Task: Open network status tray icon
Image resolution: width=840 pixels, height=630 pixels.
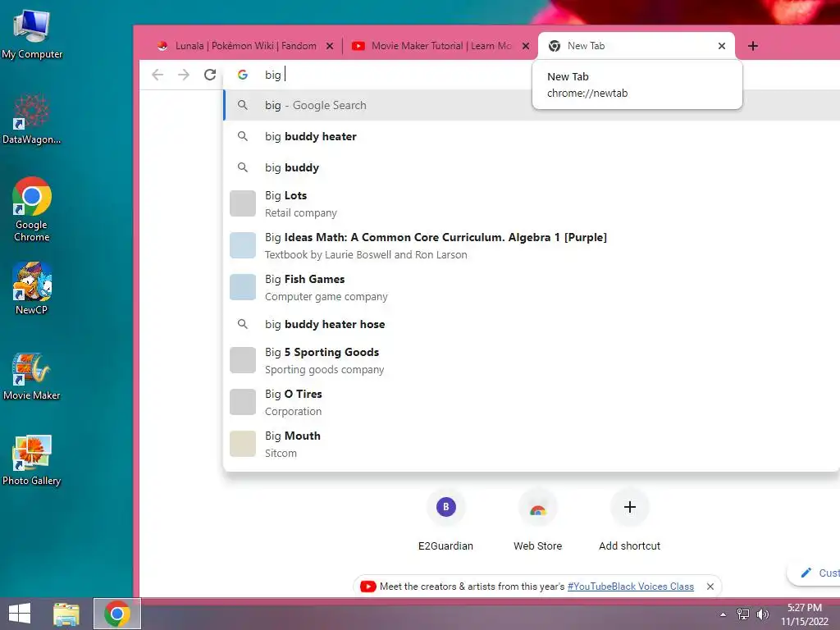Action: [x=743, y=614]
